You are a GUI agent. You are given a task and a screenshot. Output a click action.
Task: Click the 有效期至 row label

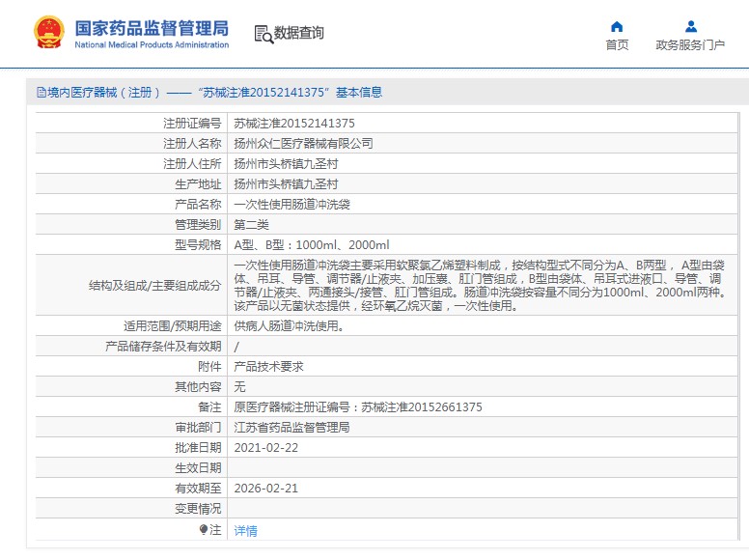198,489
